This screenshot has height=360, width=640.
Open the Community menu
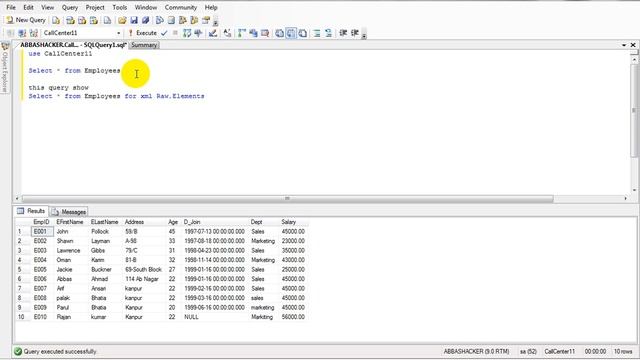coord(181,7)
